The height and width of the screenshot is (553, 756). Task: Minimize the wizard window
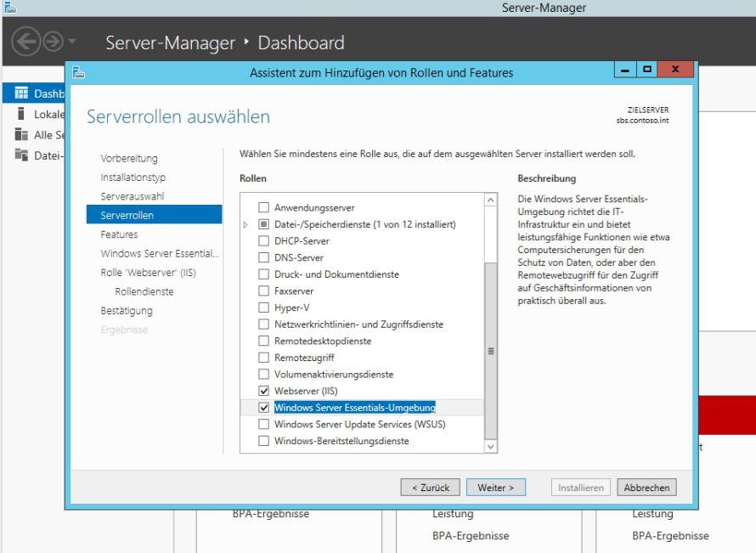coord(625,70)
